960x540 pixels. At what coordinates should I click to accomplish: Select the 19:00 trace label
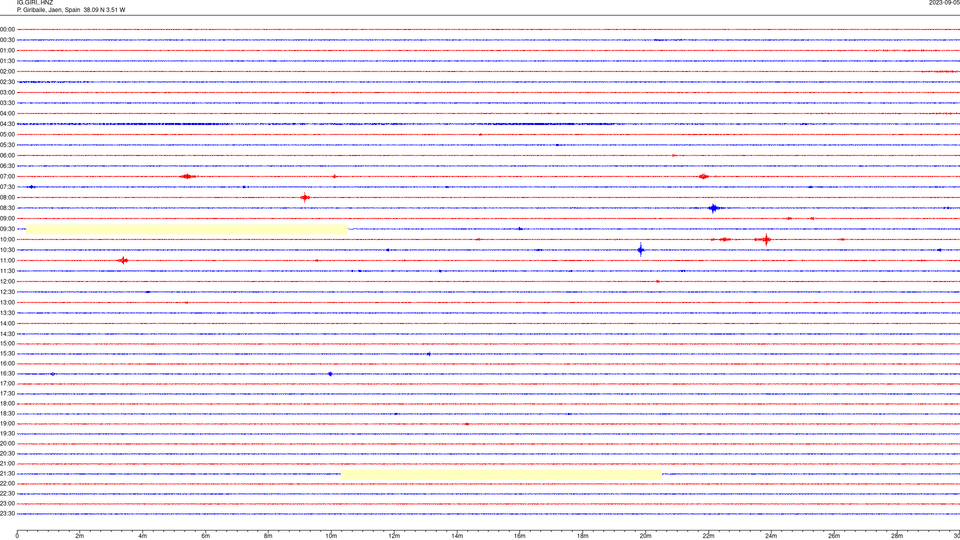coord(7,424)
